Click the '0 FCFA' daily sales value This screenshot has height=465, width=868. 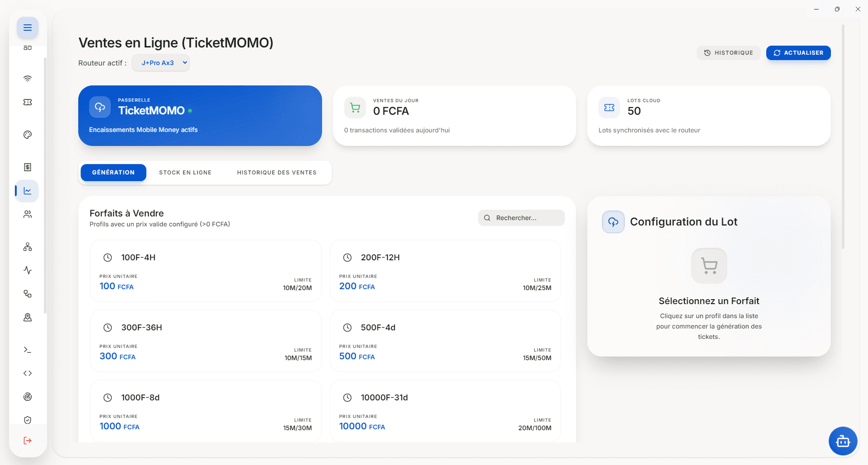[x=391, y=111]
